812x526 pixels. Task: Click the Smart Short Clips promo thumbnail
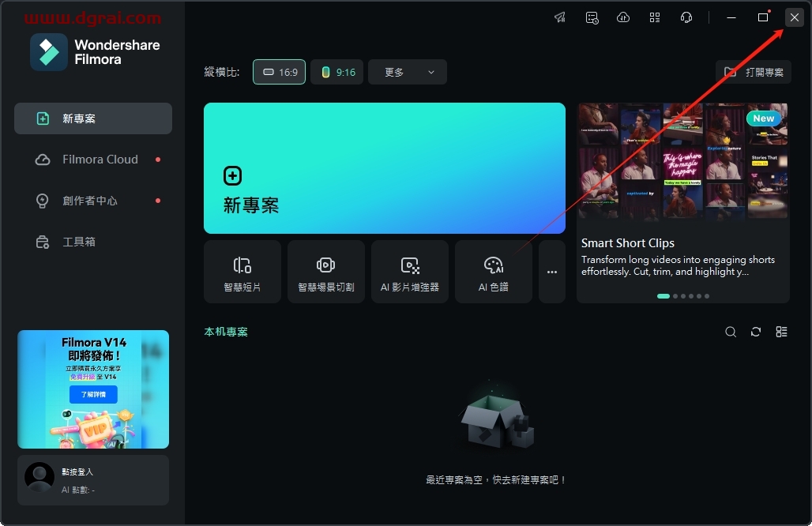(682, 161)
